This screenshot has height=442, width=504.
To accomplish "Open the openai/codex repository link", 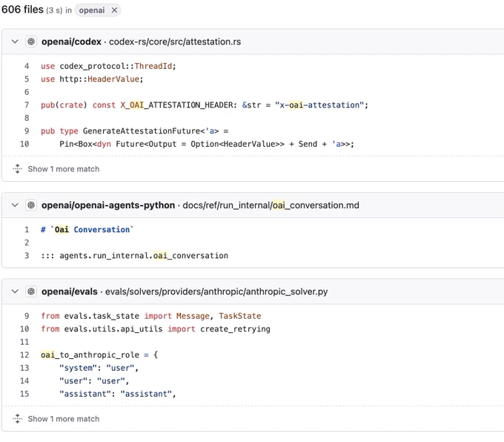I will pyautogui.click(x=71, y=42).
